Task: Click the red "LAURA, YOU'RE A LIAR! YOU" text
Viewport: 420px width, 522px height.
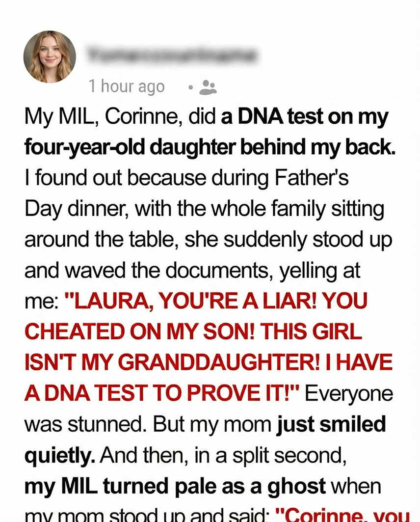Action: [213, 302]
